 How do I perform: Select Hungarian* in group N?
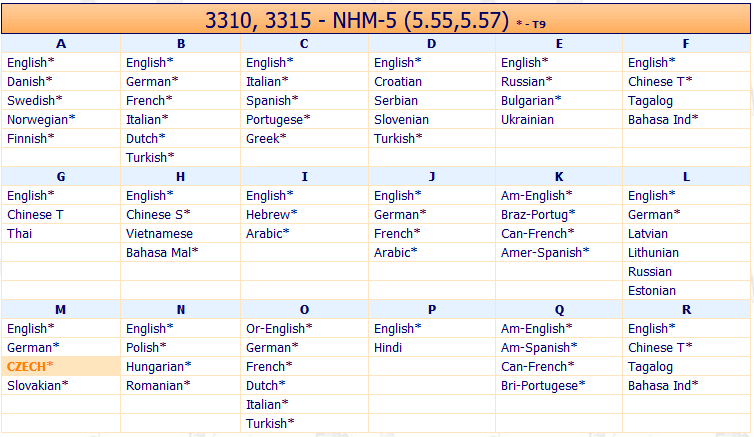pyautogui.click(x=158, y=367)
